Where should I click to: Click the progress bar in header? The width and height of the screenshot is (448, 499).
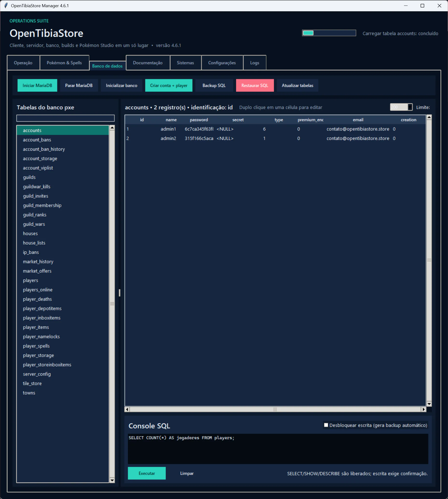[329, 33]
